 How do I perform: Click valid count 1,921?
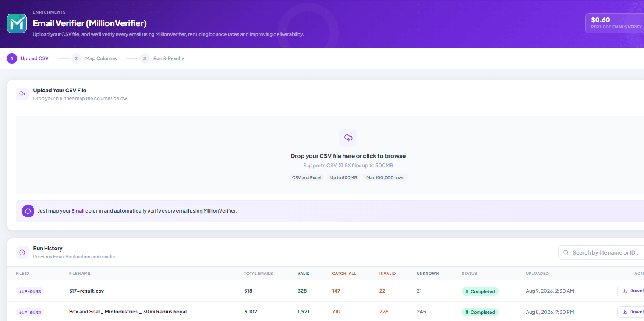pyautogui.click(x=304, y=312)
